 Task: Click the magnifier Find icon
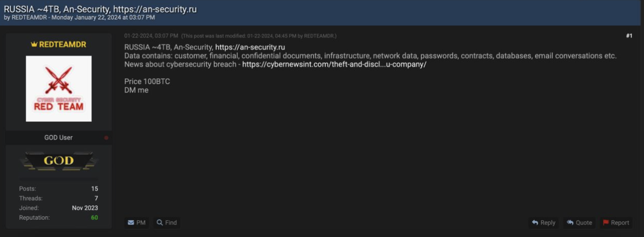pyautogui.click(x=160, y=223)
